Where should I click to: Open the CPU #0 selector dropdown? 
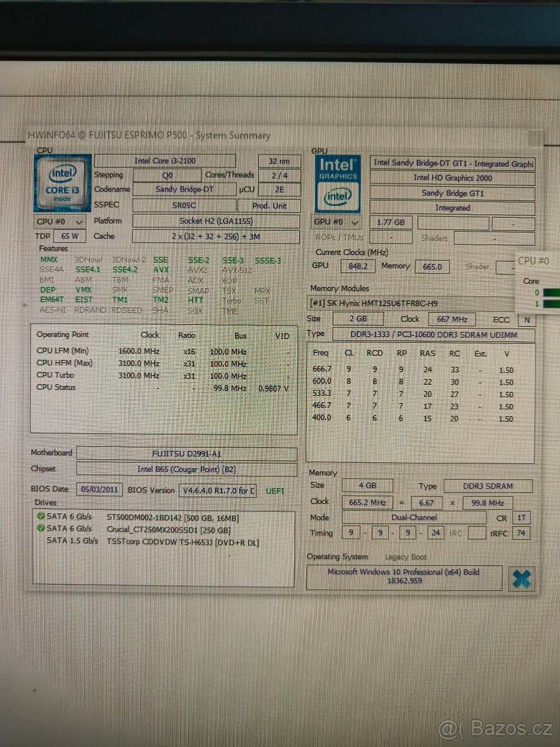[x=60, y=221]
